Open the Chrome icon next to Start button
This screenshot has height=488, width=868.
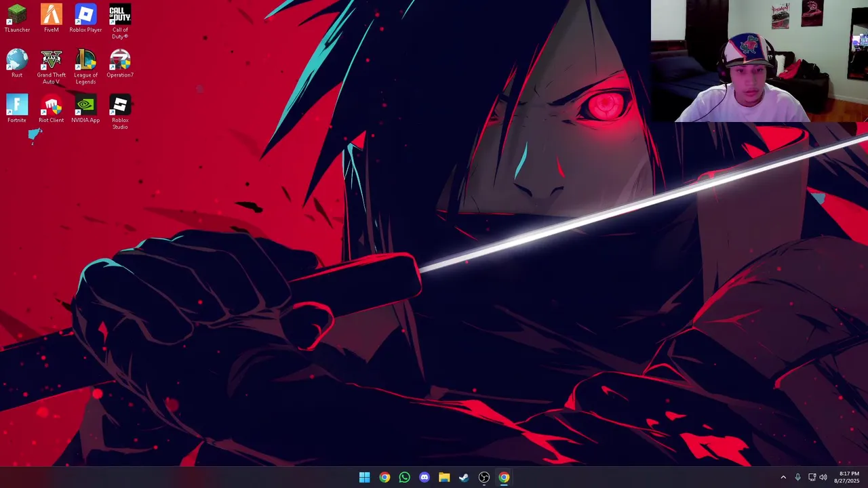click(384, 477)
